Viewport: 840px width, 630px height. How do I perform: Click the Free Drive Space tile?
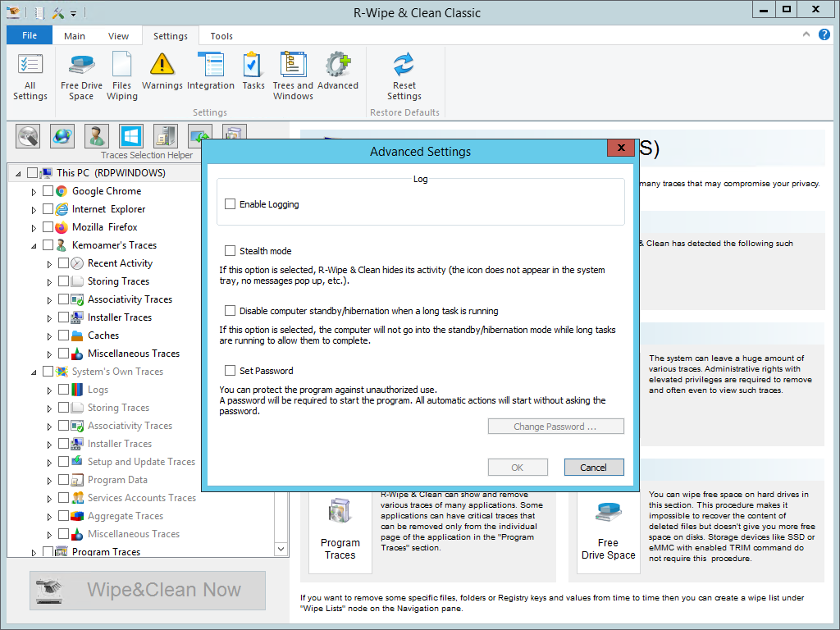click(608, 532)
